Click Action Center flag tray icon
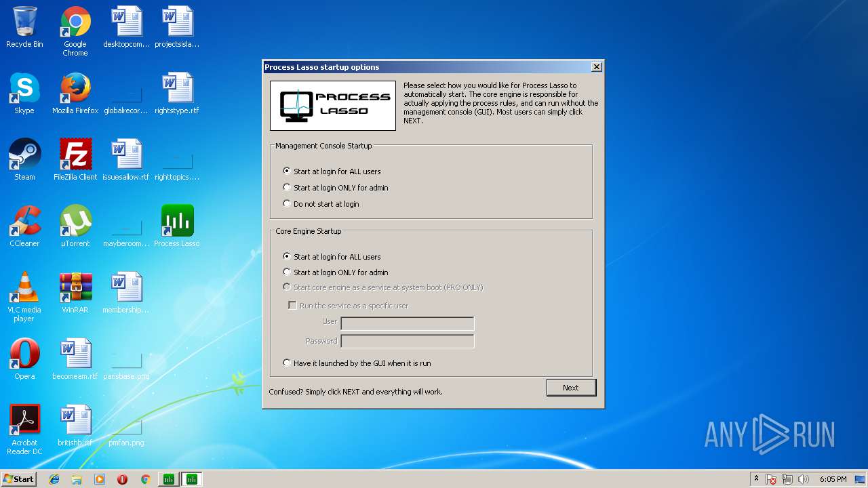 [x=771, y=479]
